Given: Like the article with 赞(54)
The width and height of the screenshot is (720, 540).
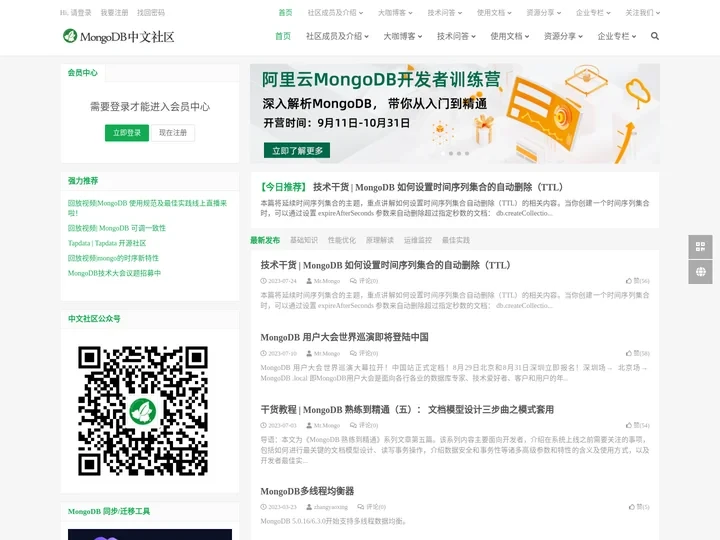Looking at the screenshot, I should click(x=637, y=425).
